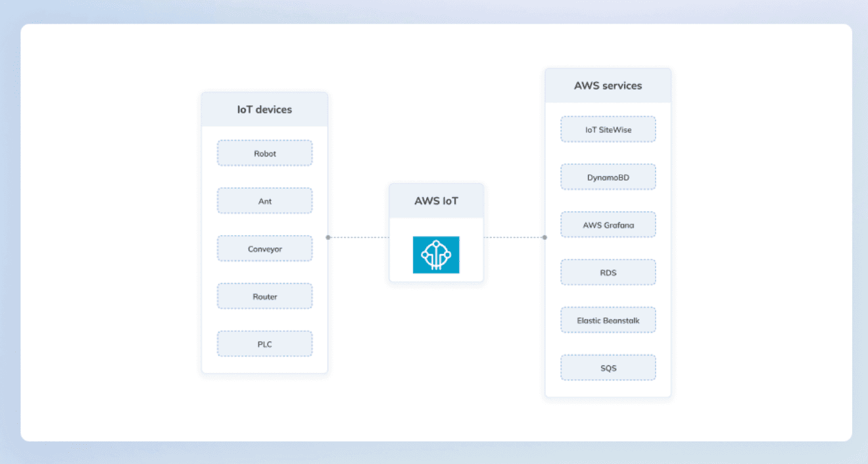Screen dimensions: 868x464
Task: Open the IoT SiteWise service box
Action: (608, 129)
